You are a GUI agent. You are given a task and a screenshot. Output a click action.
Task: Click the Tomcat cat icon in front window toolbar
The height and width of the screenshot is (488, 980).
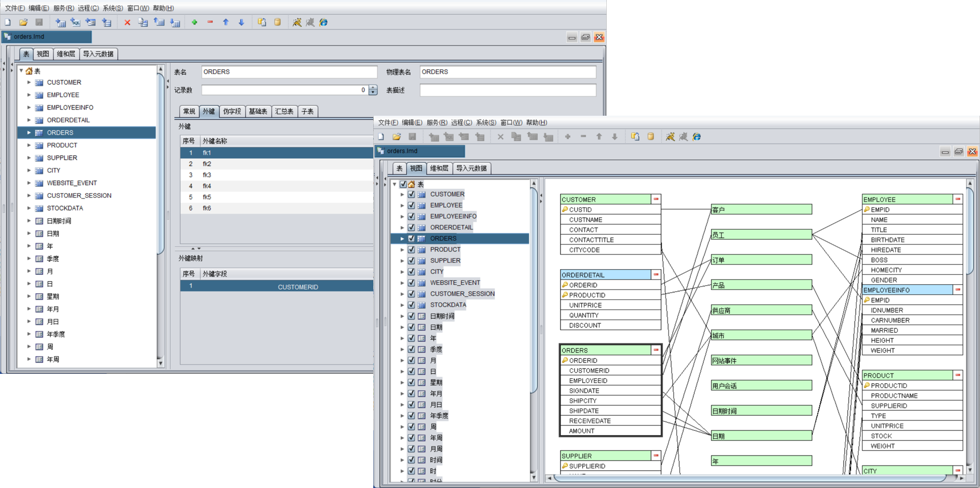tap(670, 137)
